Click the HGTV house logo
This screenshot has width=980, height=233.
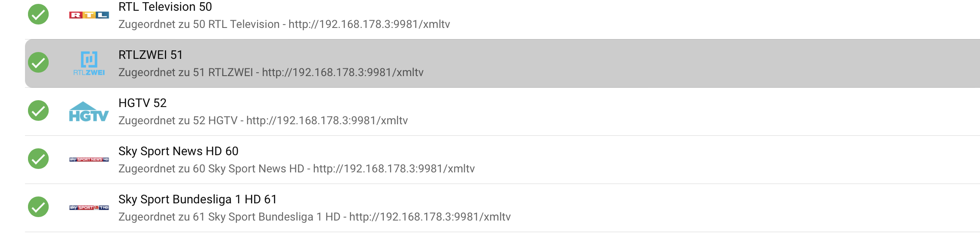89,112
